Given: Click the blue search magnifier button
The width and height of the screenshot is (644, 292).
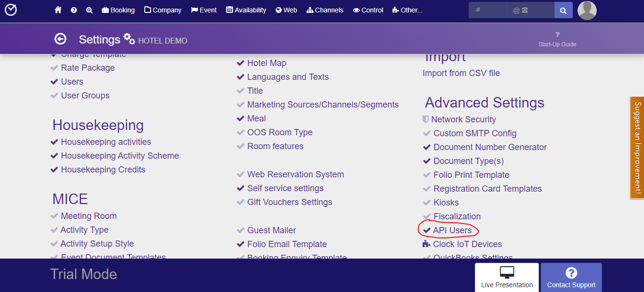Looking at the screenshot, I should point(564,10).
